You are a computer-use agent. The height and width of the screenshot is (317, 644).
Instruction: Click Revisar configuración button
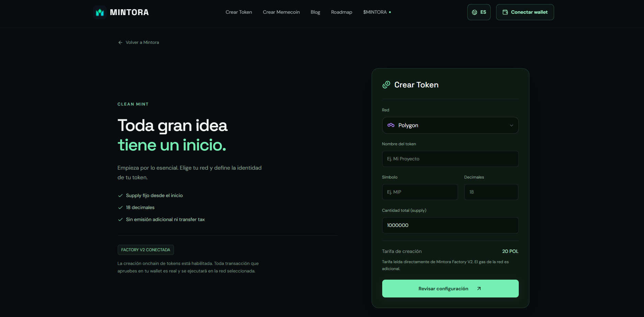450,289
